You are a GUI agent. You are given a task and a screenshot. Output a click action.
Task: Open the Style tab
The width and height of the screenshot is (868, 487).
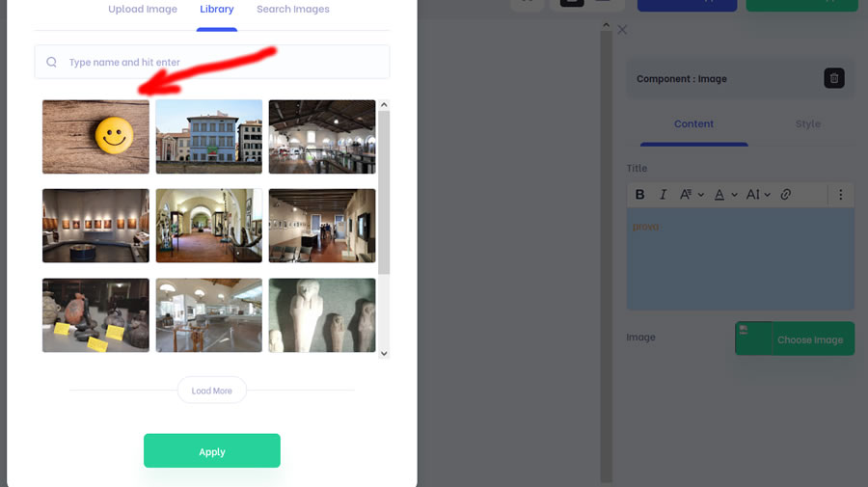[x=807, y=124]
